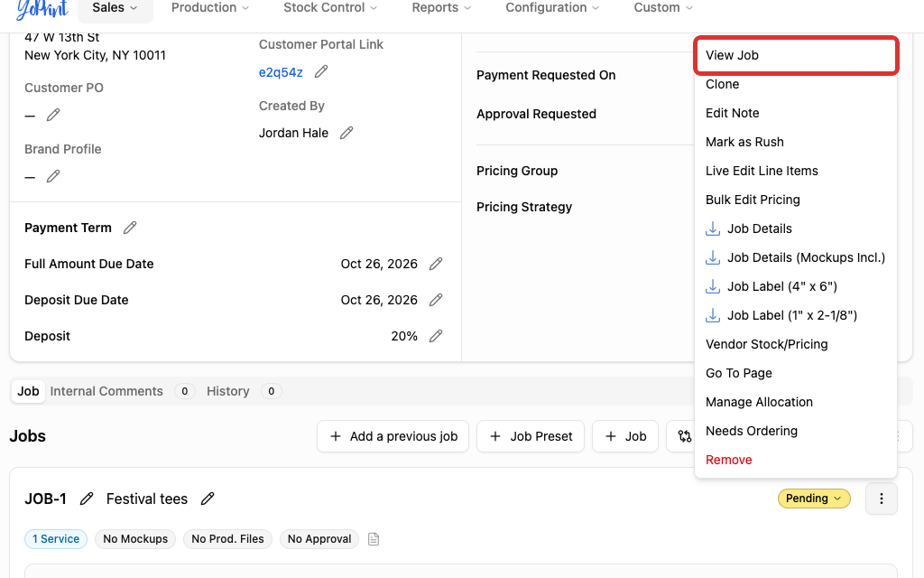Open the Internal Comments tab
Screen dimensions: 924x578
pyautogui.click(x=122, y=392)
